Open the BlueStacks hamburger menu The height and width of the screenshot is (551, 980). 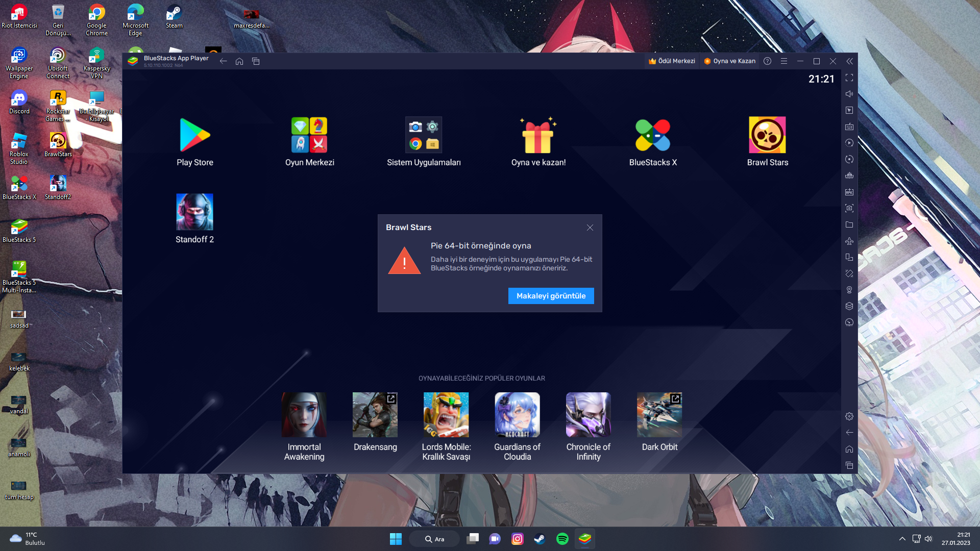(x=784, y=61)
